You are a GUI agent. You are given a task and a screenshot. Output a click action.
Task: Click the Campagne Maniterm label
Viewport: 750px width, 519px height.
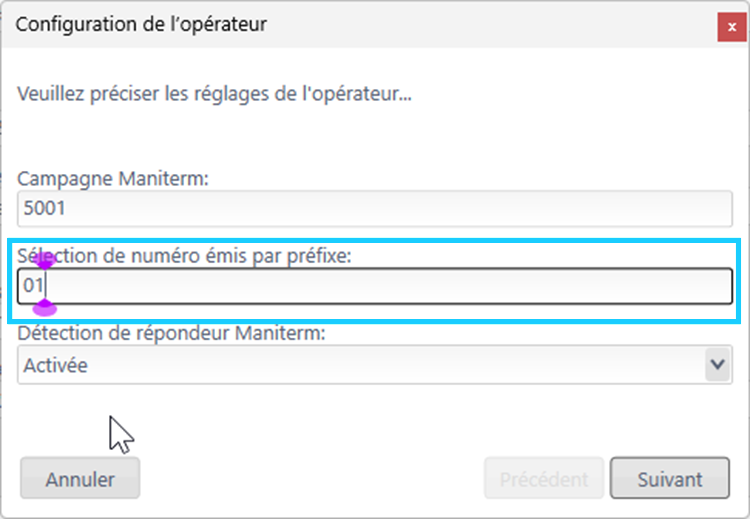pos(113,179)
